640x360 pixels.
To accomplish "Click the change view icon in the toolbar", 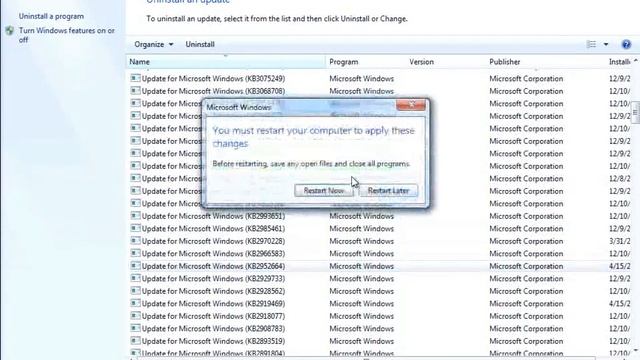I will (591, 44).
